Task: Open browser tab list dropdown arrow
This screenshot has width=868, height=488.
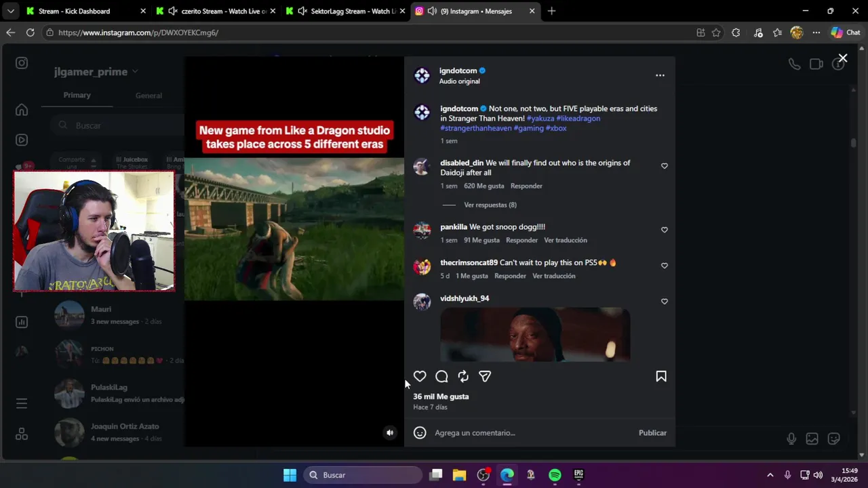Action: pyautogui.click(x=10, y=11)
